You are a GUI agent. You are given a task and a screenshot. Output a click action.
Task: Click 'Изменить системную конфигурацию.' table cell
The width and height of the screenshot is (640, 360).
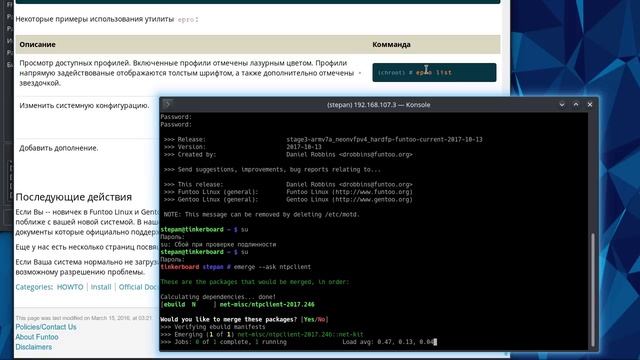pyautogui.click(x=84, y=105)
